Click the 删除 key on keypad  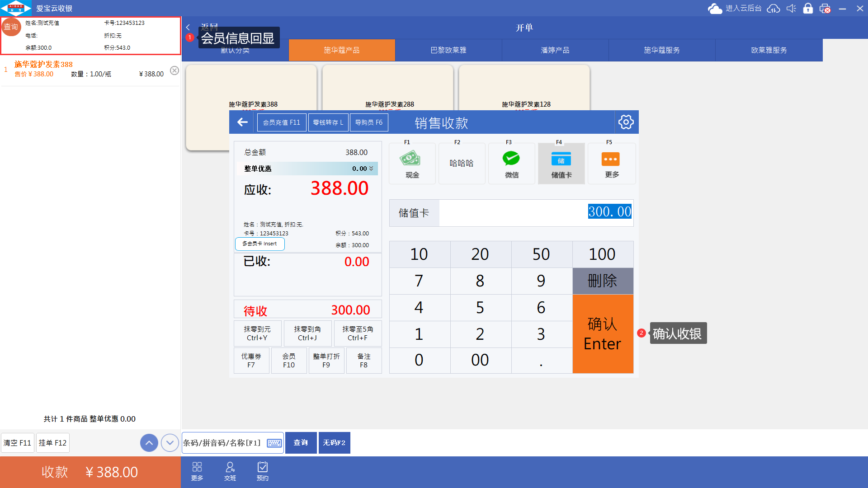click(603, 281)
